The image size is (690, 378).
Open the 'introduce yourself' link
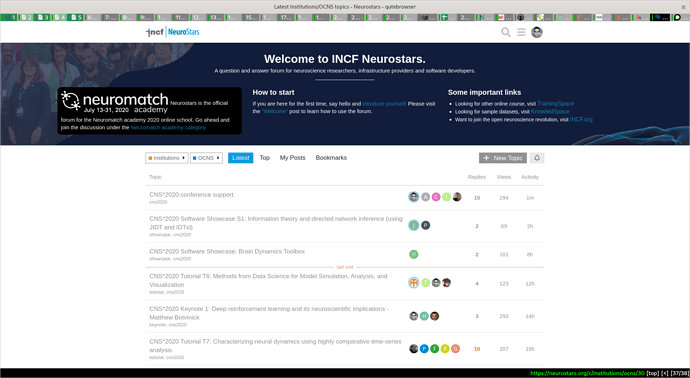tap(384, 104)
